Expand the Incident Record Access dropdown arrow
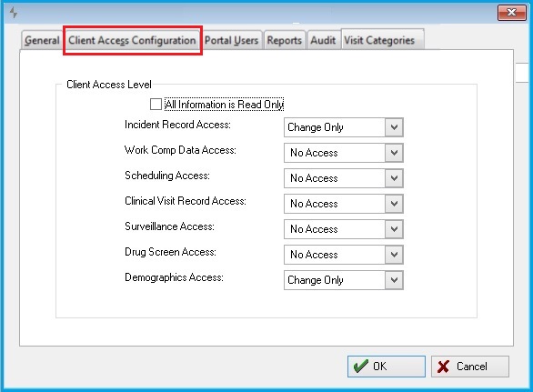 tap(394, 127)
